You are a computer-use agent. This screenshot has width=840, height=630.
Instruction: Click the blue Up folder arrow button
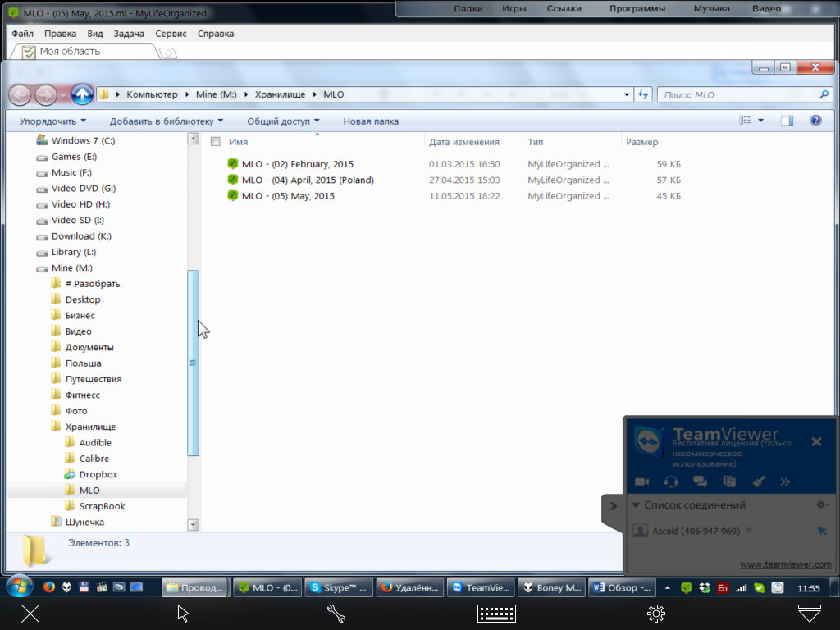[x=82, y=94]
